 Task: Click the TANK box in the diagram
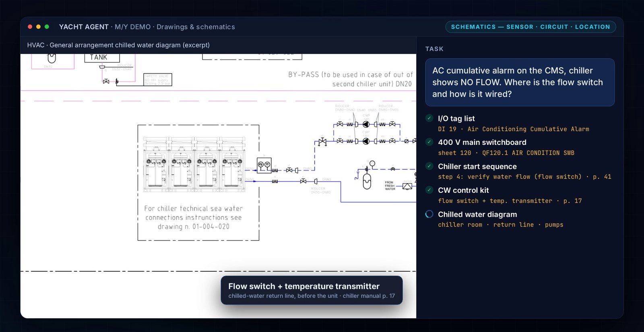click(x=102, y=58)
